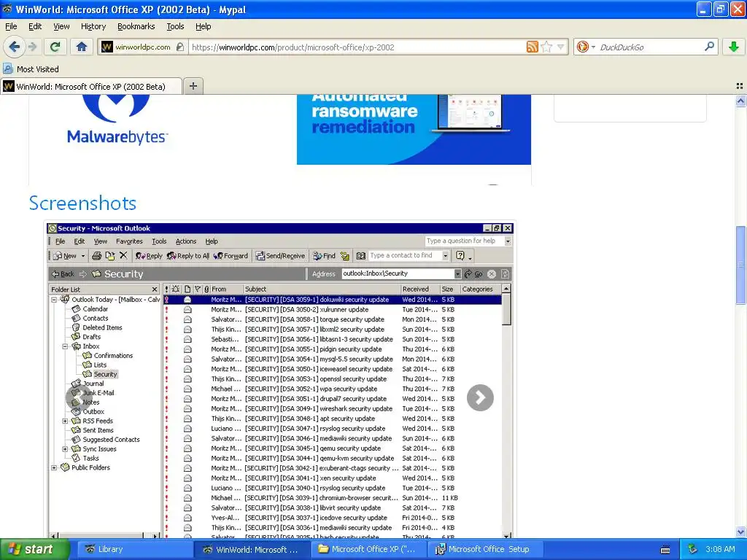Viewport: 747px width, 560px height.
Task: Show previous screenshot with left chevron arrow
Action: 79,397
